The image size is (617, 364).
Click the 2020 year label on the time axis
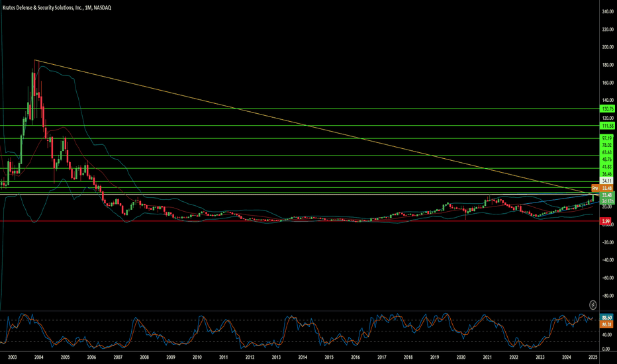461,357
